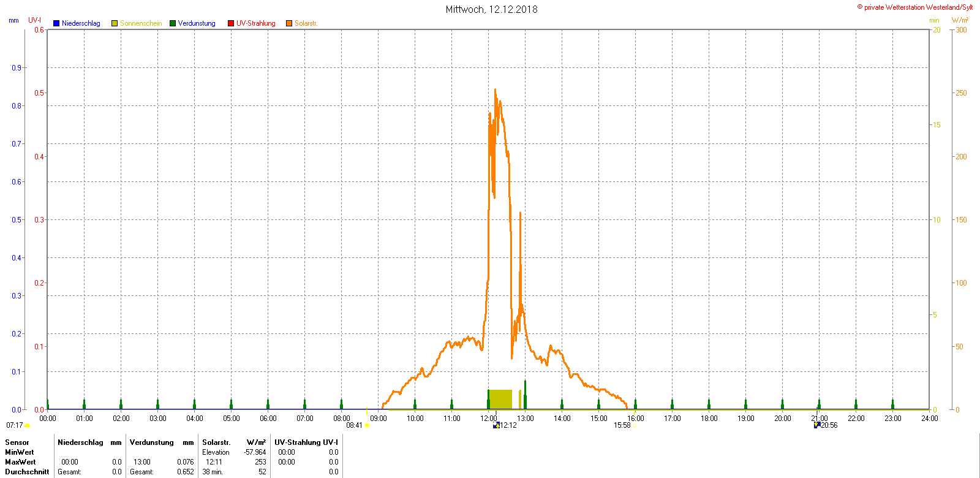Click the blue Niederschlag legend swatch
Screen dimensions: 980x478
pyautogui.click(x=56, y=23)
